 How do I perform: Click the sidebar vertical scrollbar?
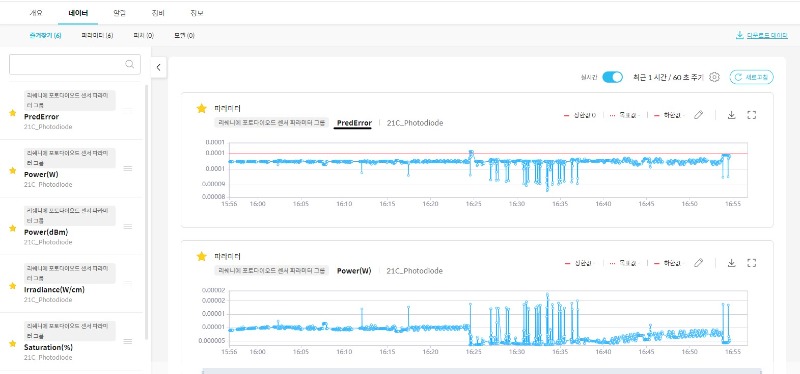[x=147, y=212]
